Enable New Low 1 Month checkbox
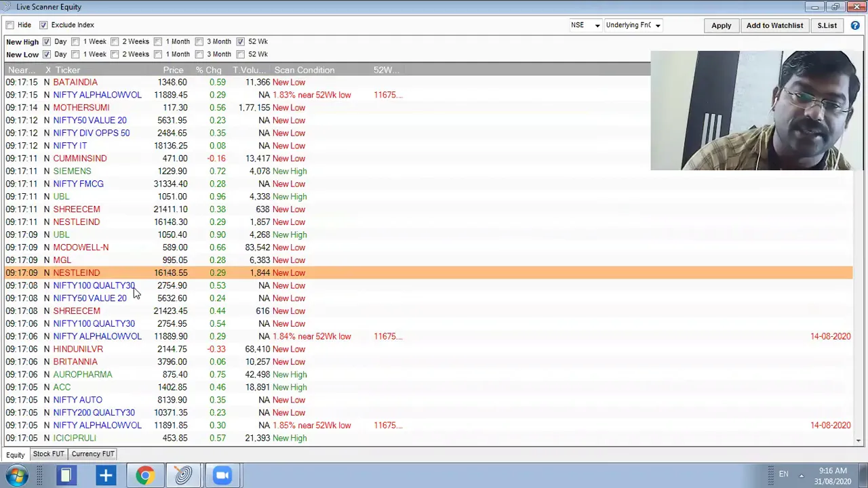The height and width of the screenshot is (488, 868). pyautogui.click(x=158, y=54)
